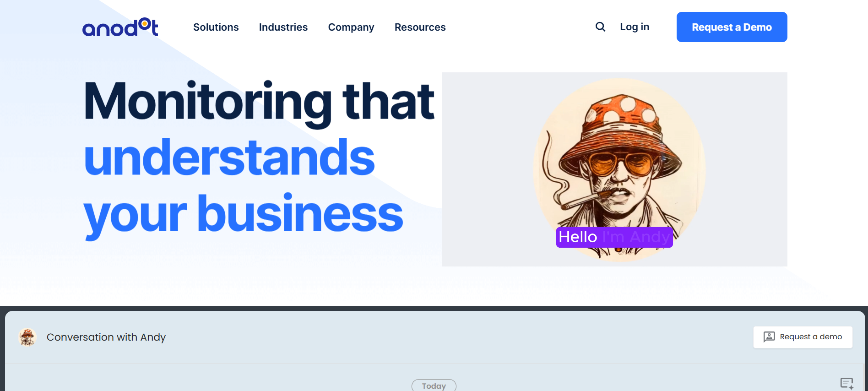Expand the Company menu
The width and height of the screenshot is (868, 391).
(x=351, y=27)
